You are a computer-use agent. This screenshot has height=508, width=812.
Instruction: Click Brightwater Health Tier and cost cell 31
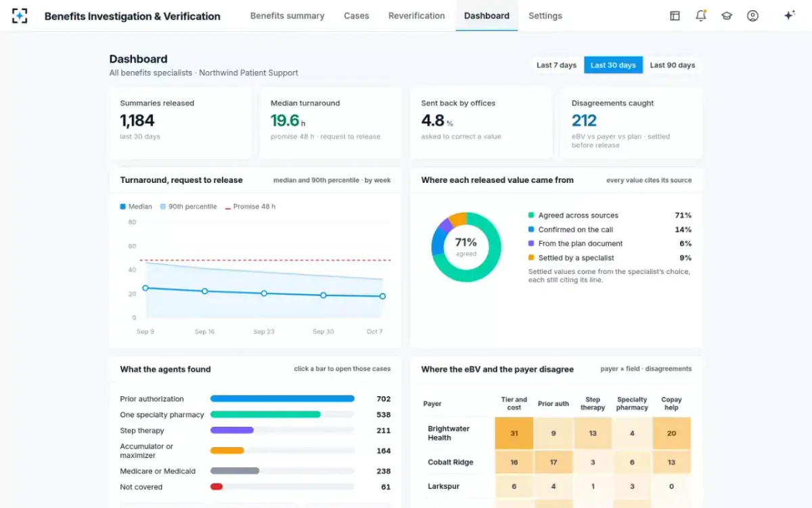[x=514, y=433]
